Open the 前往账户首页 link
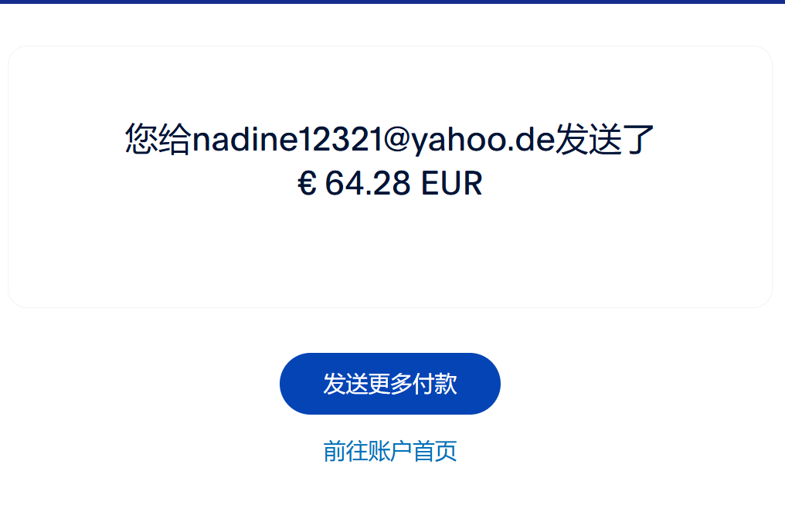Viewport: 785px width, 532px height. 390,451
